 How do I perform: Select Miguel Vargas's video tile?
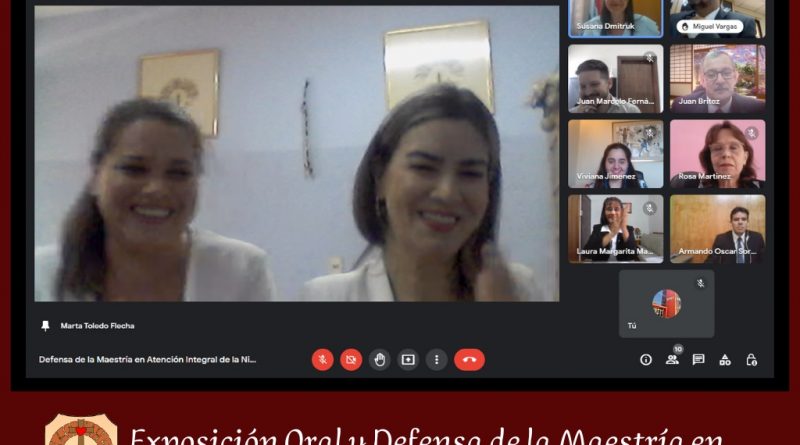pyautogui.click(x=717, y=18)
